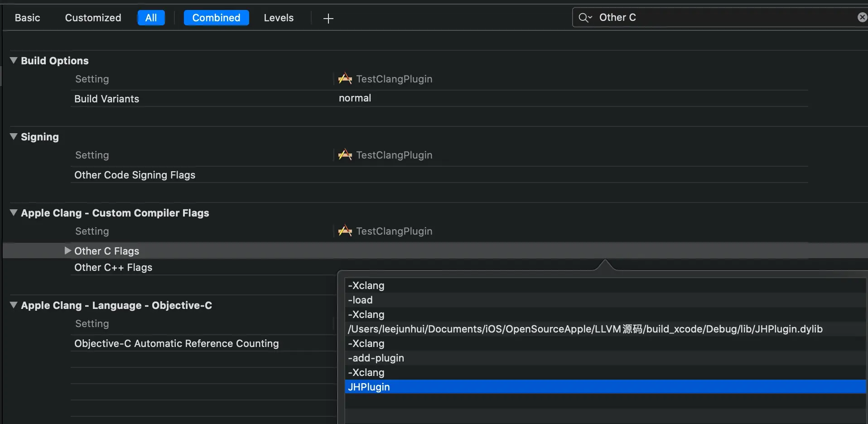Select the -Xclang entry above JHPlugin

(x=605, y=372)
